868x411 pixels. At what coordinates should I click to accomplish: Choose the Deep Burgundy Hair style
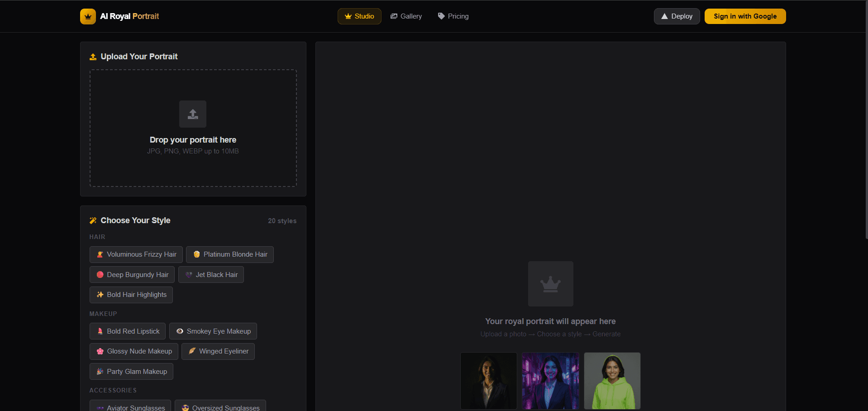pyautogui.click(x=132, y=275)
